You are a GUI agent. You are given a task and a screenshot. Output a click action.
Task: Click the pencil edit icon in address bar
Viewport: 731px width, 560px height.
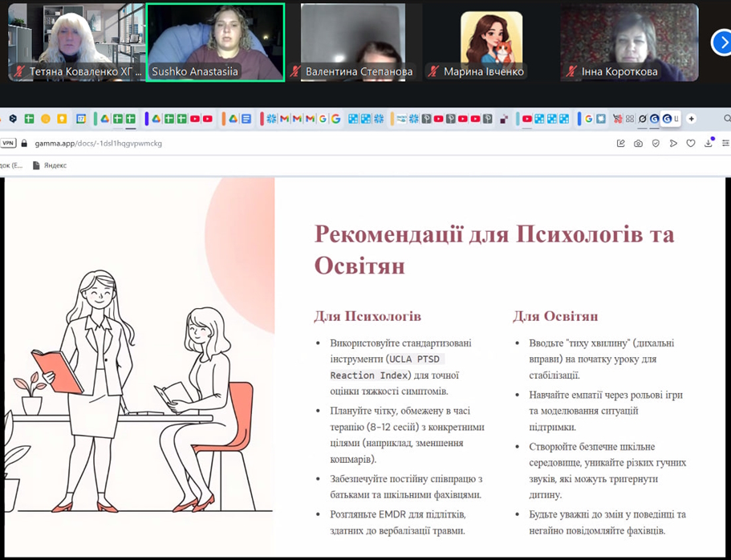[x=620, y=144]
